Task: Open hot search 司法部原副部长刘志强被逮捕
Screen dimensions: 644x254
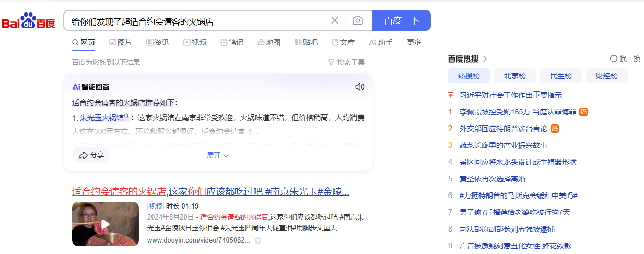Action: [507, 229]
